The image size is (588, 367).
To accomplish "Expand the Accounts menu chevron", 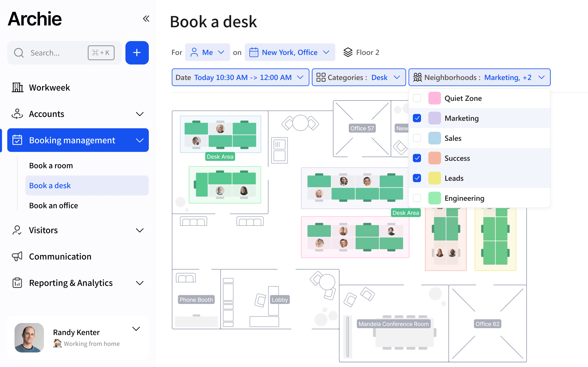I will point(140,114).
